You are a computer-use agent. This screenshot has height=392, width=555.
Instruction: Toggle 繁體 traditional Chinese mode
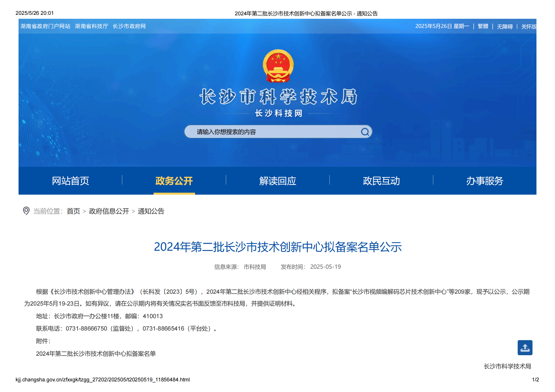(483, 26)
